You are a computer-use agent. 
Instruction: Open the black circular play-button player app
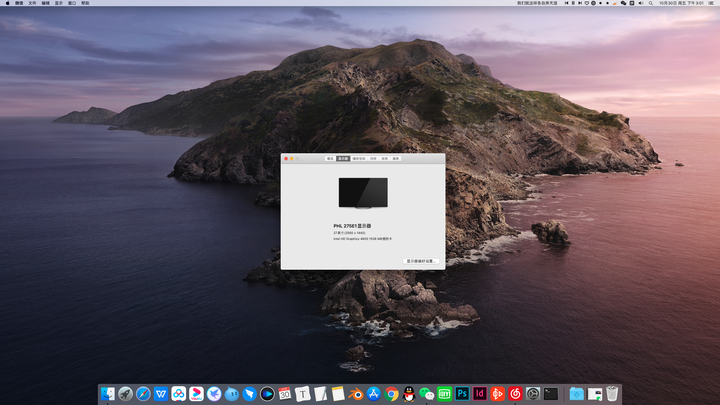267,394
